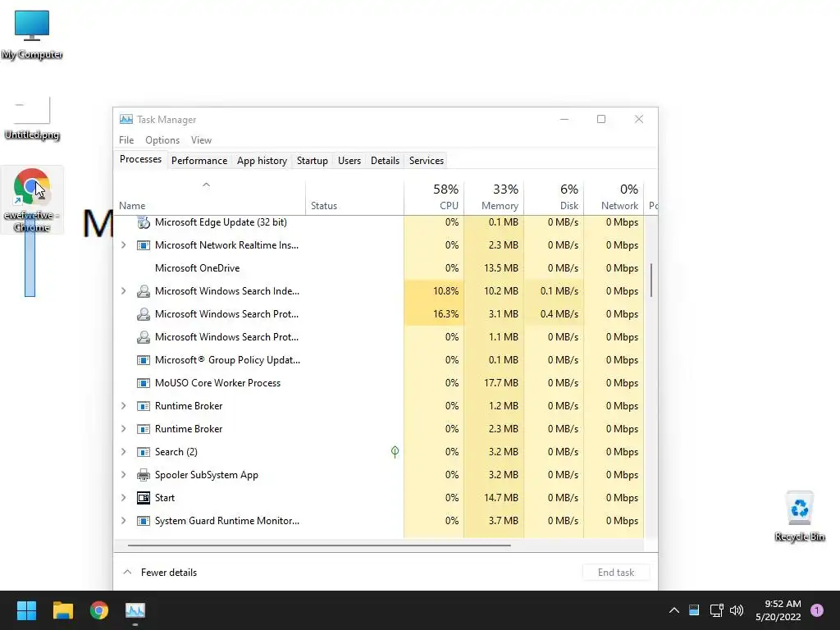This screenshot has width=840, height=630.
Task: Click the MoUSO Core Worker Process icon
Action: pos(143,383)
